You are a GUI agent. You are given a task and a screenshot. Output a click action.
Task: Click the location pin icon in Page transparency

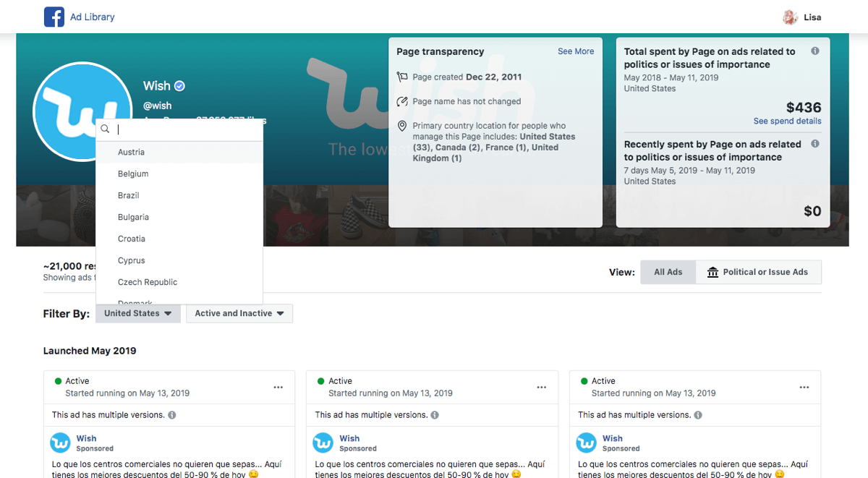click(x=402, y=126)
